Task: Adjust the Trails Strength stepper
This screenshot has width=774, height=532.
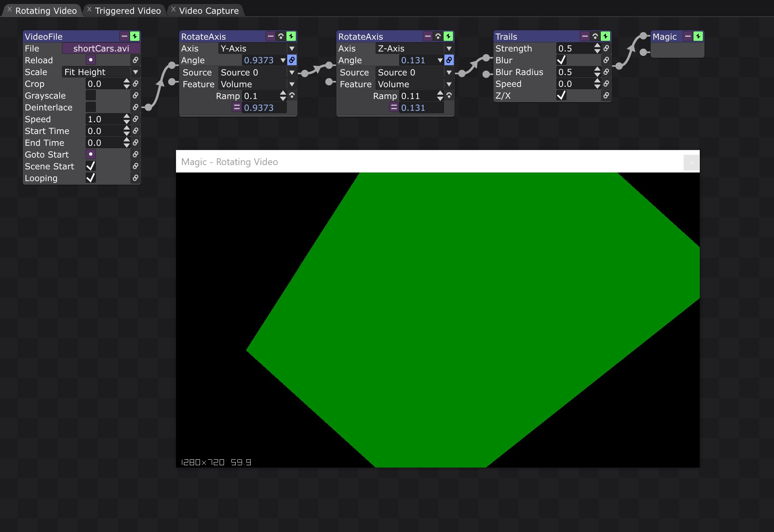Action: (597, 48)
